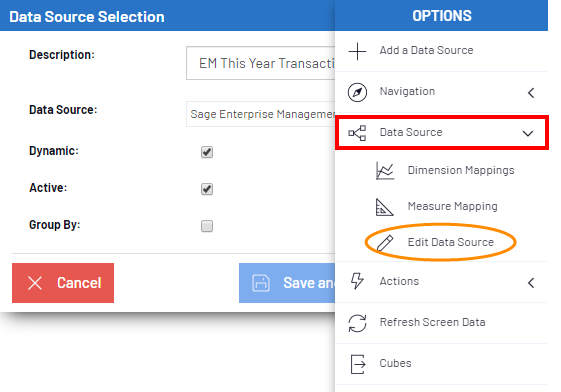Image resolution: width=561 pixels, height=392 pixels.
Task: Click the Data Source hierarchy icon
Action: click(x=357, y=133)
